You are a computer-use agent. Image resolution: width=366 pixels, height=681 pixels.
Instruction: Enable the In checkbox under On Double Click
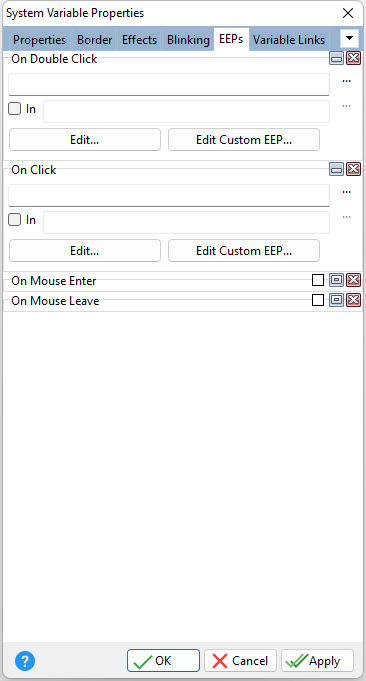tap(15, 109)
